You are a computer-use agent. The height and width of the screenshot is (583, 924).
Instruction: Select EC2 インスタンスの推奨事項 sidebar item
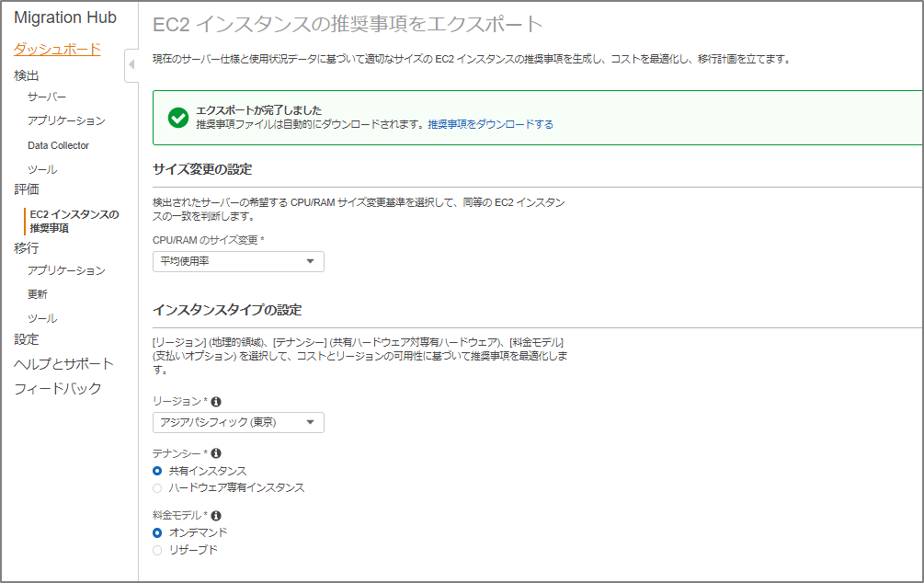74,221
